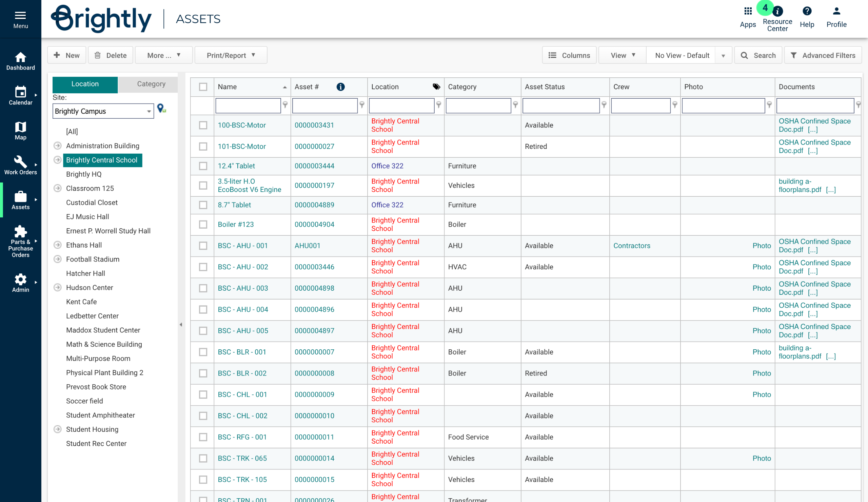Open the BSC - AHU - 001 asset link
The height and width of the screenshot is (502, 868).
[x=242, y=246]
